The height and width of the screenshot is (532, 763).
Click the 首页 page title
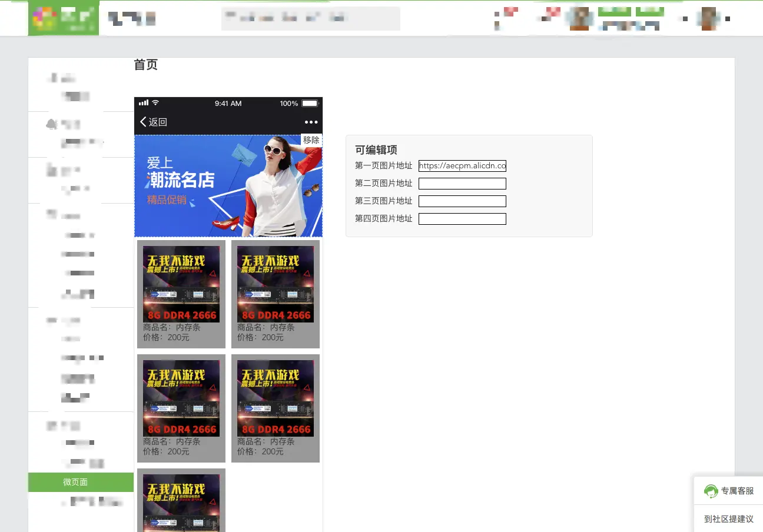point(146,65)
